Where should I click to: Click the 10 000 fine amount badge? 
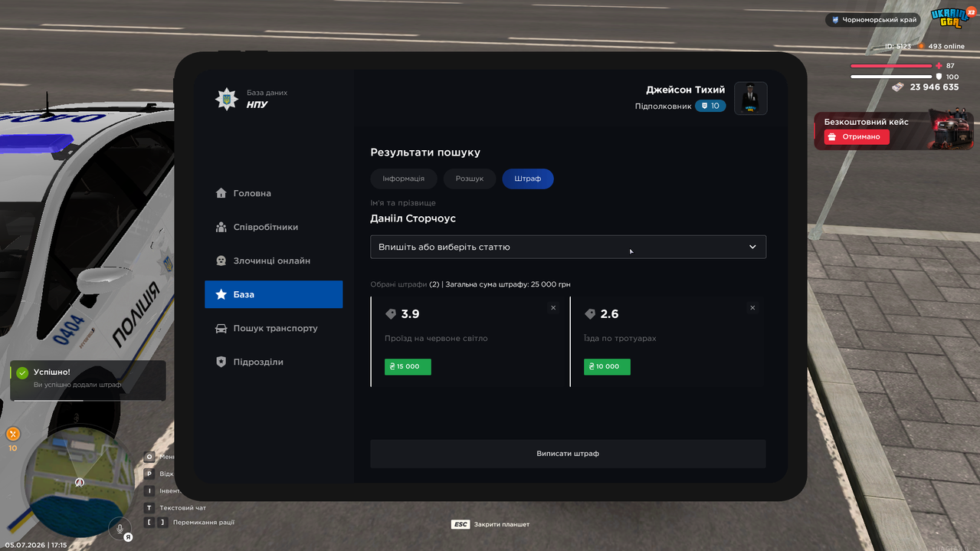[x=607, y=366]
